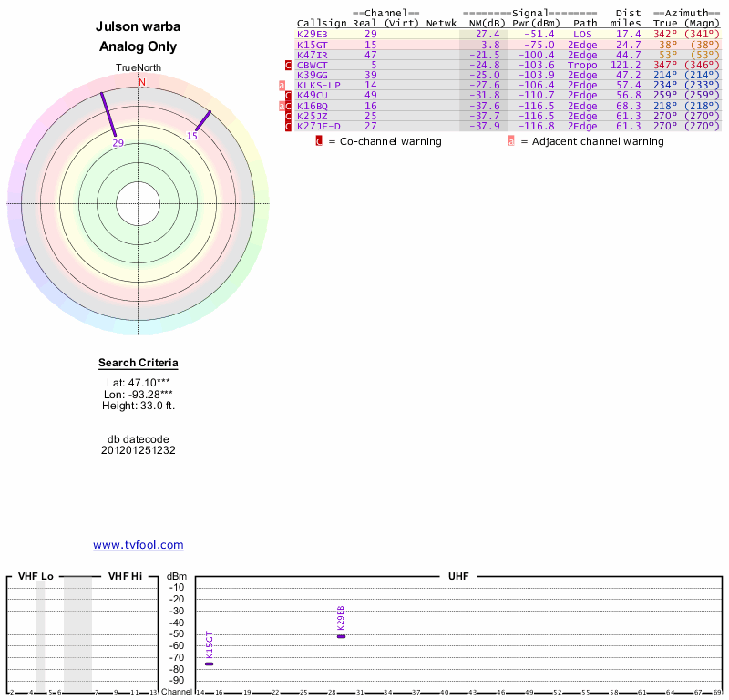Click the adjacent channel warning icon beside KLKS-LP
Screen dimensions: 729x700
pyautogui.click(x=282, y=86)
